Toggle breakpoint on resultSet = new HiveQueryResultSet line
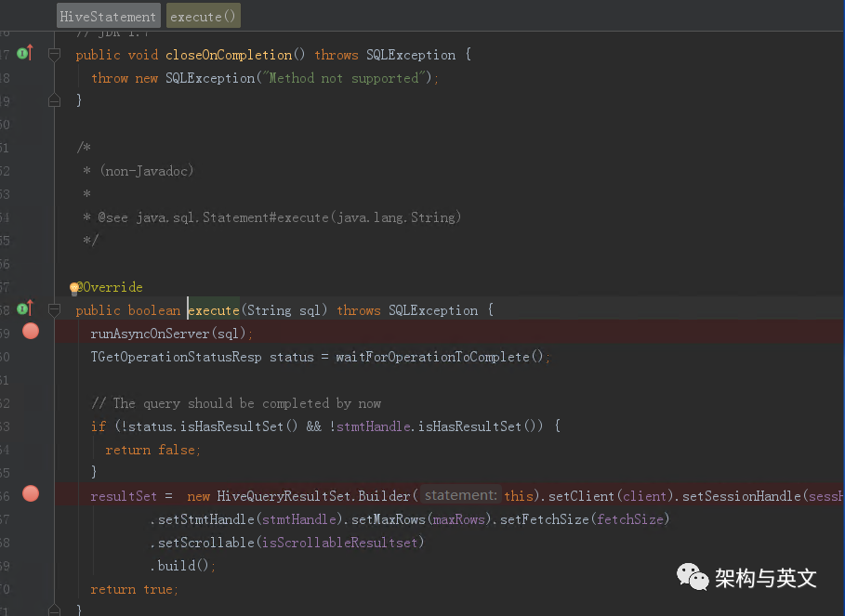Screen dimensions: 845x616 click(31, 493)
